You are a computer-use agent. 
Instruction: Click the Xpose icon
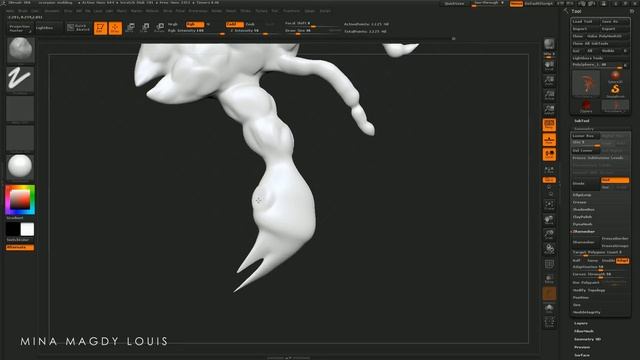(x=549, y=322)
